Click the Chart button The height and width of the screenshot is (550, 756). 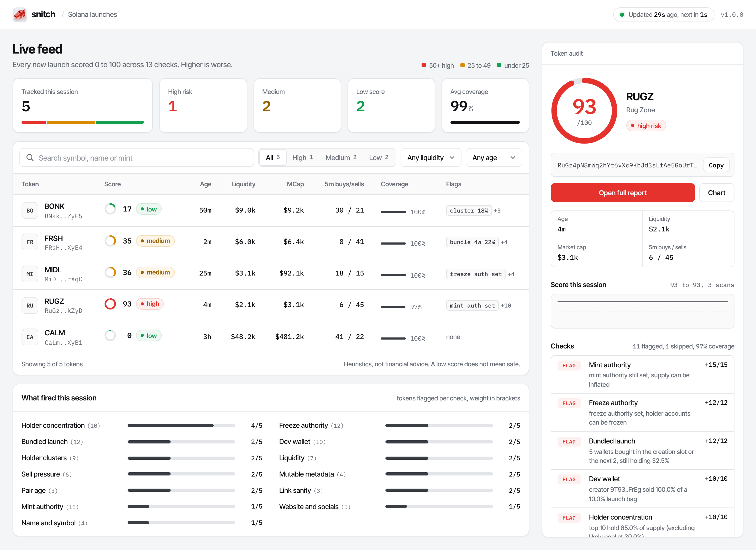717,193
